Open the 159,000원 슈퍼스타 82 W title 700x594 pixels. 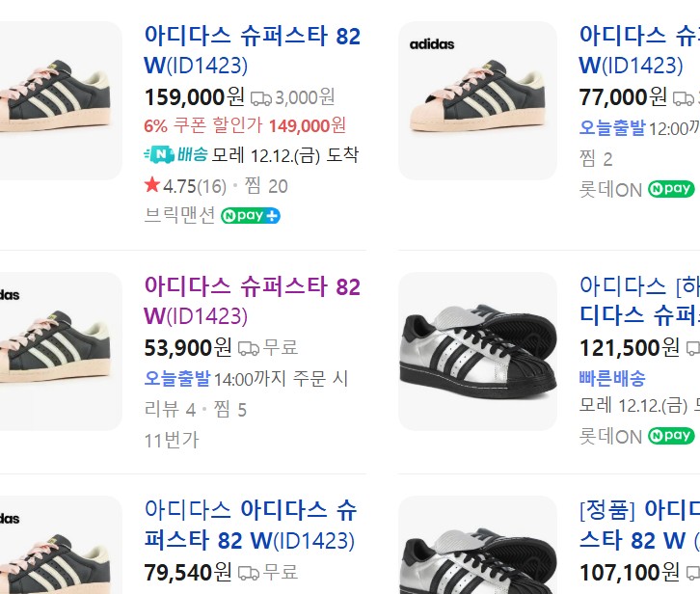point(252,50)
